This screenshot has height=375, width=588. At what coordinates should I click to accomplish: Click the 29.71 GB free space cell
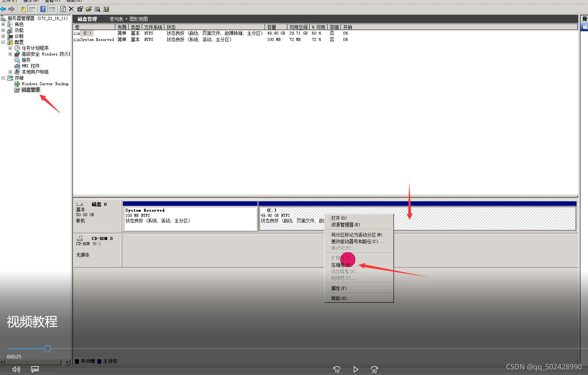click(x=298, y=33)
